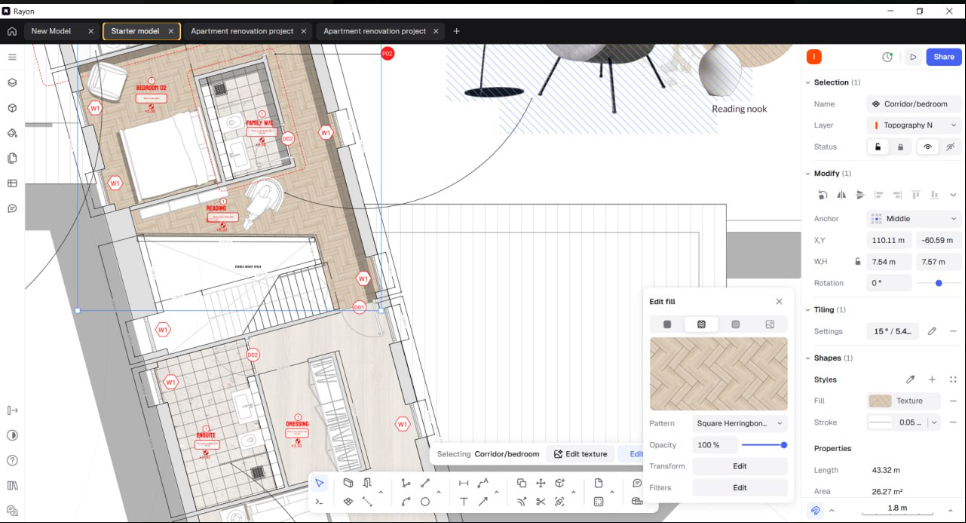Screen dimensions: 966x523
Task: Open the hamburger main menu
Action: click(x=12, y=57)
